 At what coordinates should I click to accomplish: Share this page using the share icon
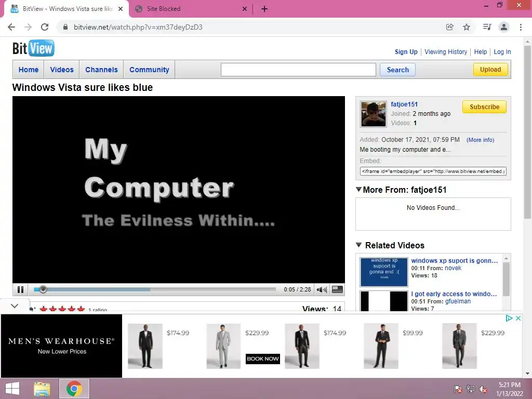(x=449, y=27)
